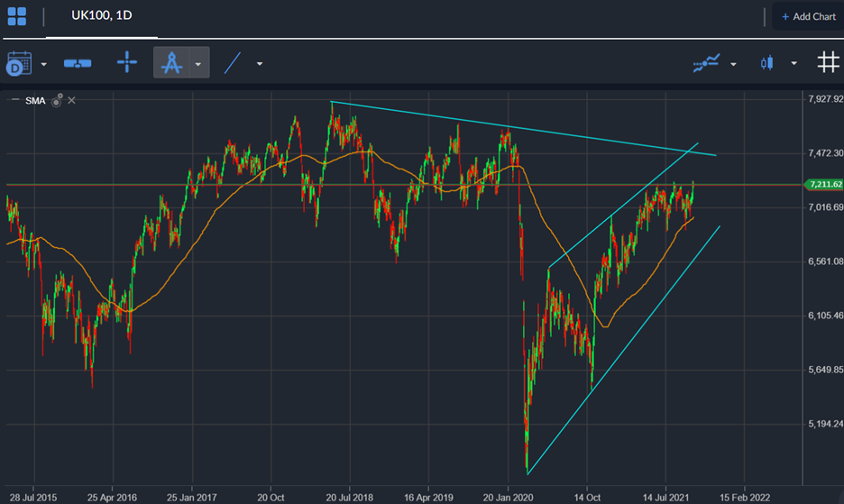Expand the line tool dropdown arrow
The height and width of the screenshot is (504, 844).
tap(260, 63)
